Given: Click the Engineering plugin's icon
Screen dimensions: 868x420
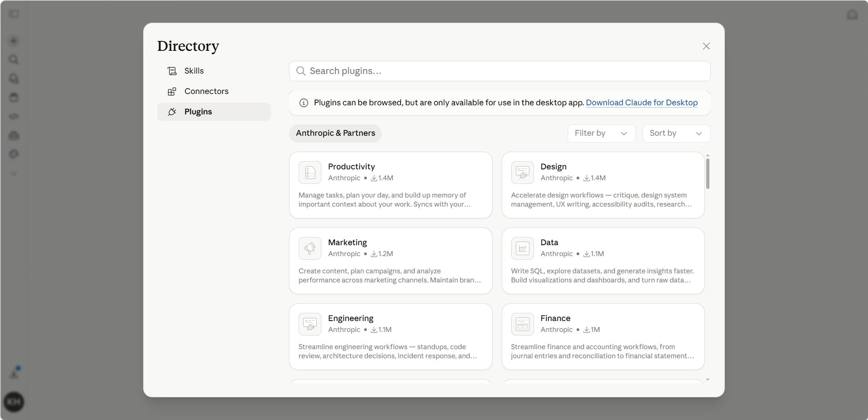Looking at the screenshot, I should coord(310,324).
